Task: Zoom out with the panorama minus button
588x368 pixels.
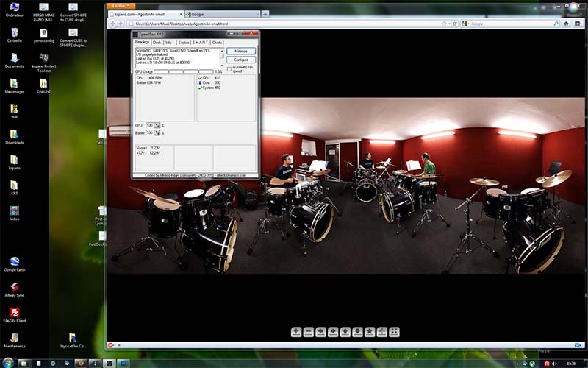Action: pos(309,332)
